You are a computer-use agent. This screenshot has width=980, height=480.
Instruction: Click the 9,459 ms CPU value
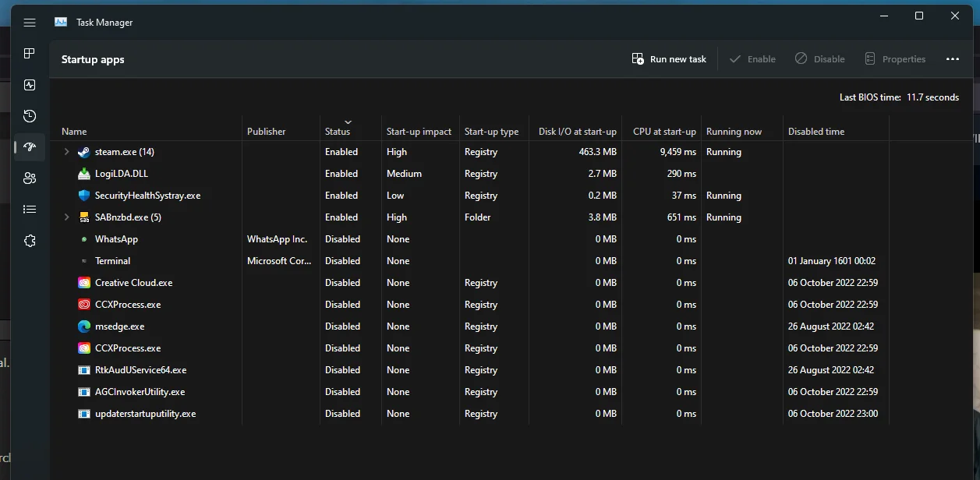coord(678,152)
